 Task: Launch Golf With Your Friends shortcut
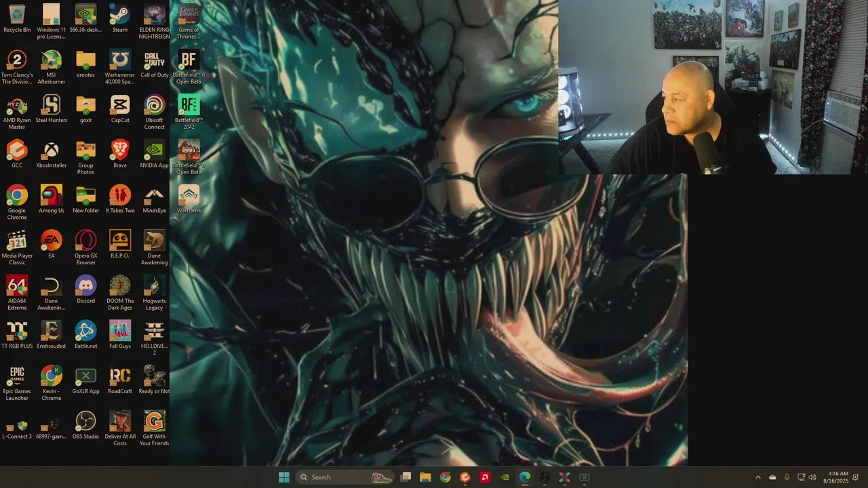[x=154, y=428]
